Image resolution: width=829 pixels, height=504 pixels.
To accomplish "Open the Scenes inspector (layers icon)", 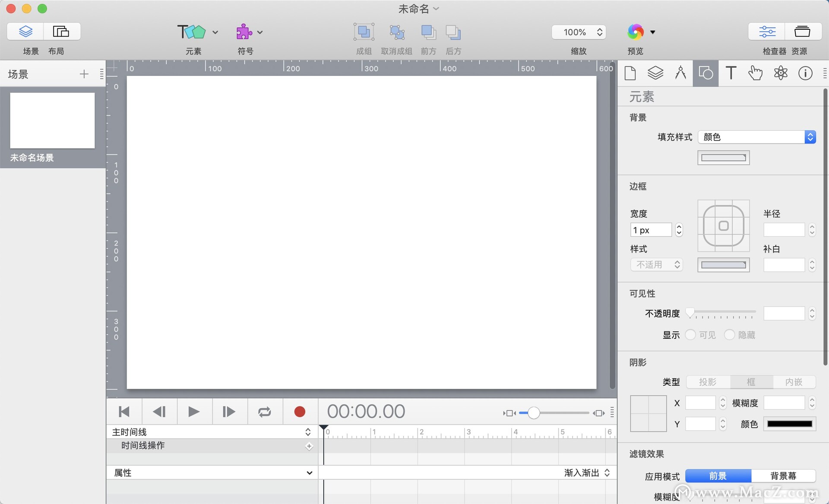I will 655,73.
